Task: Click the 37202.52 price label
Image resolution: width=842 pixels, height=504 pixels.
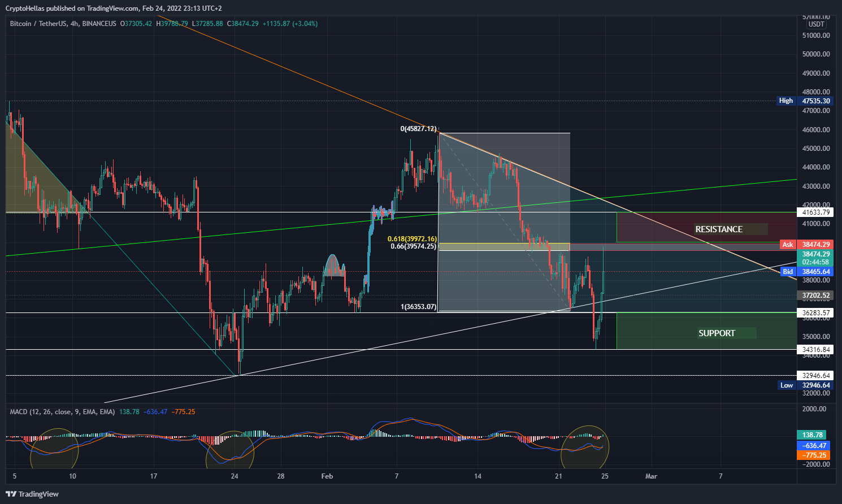Action: 816,296
